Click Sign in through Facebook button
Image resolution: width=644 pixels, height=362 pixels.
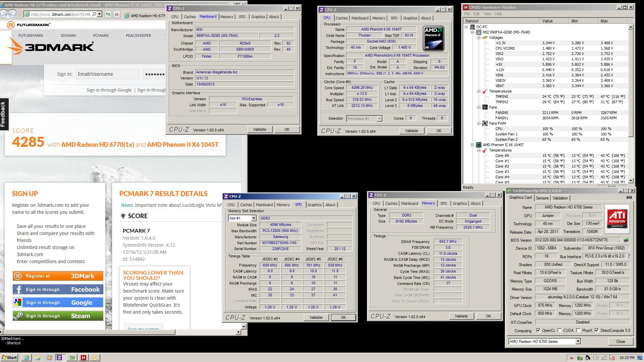pos(58,289)
